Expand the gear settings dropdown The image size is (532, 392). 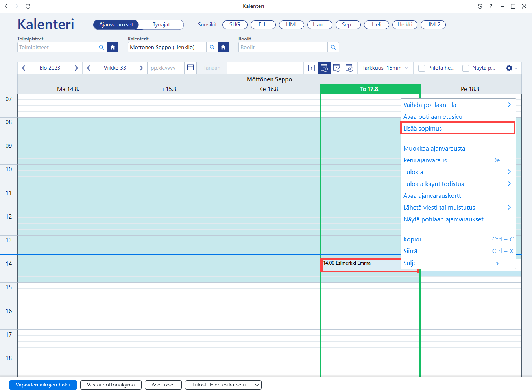[512, 68]
